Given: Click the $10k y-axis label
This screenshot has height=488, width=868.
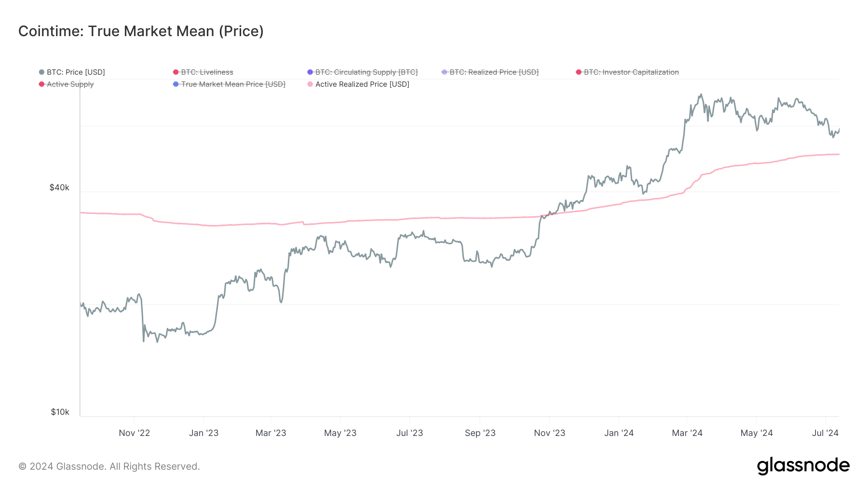Looking at the screenshot, I should (60, 412).
